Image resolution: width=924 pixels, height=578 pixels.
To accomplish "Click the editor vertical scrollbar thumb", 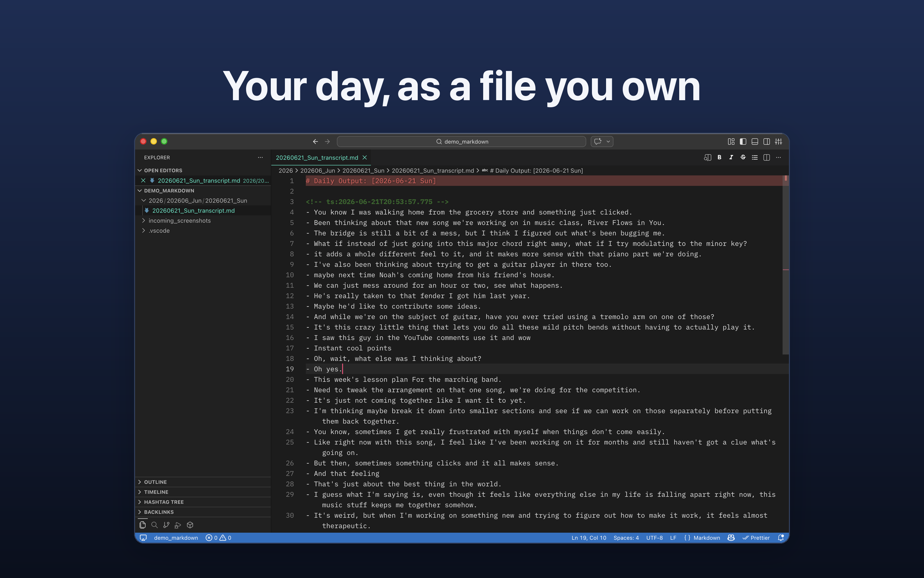I will pos(785,265).
